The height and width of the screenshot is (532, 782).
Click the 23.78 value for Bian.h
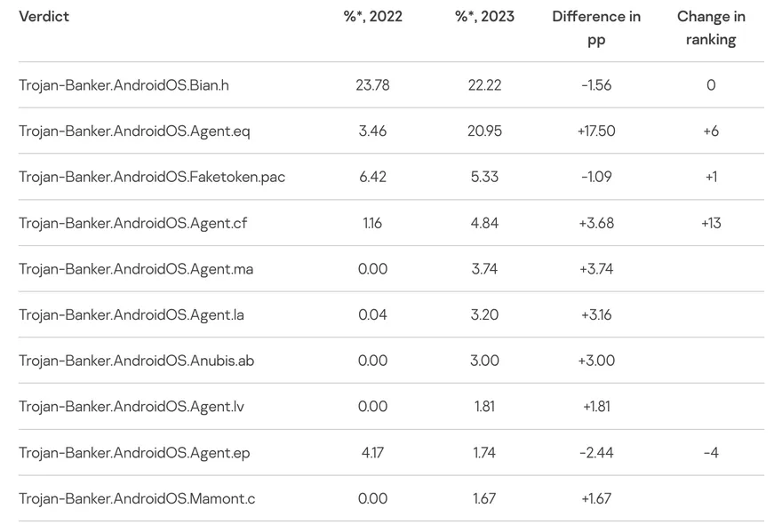click(x=372, y=85)
